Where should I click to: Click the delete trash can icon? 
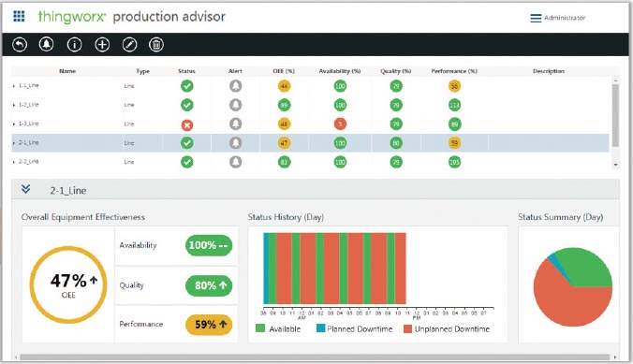pos(156,44)
